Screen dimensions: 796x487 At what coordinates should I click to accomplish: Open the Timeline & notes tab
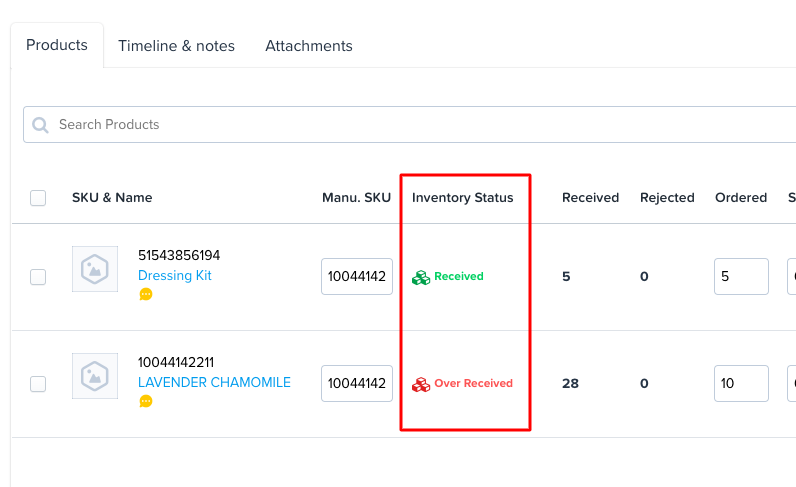click(176, 46)
